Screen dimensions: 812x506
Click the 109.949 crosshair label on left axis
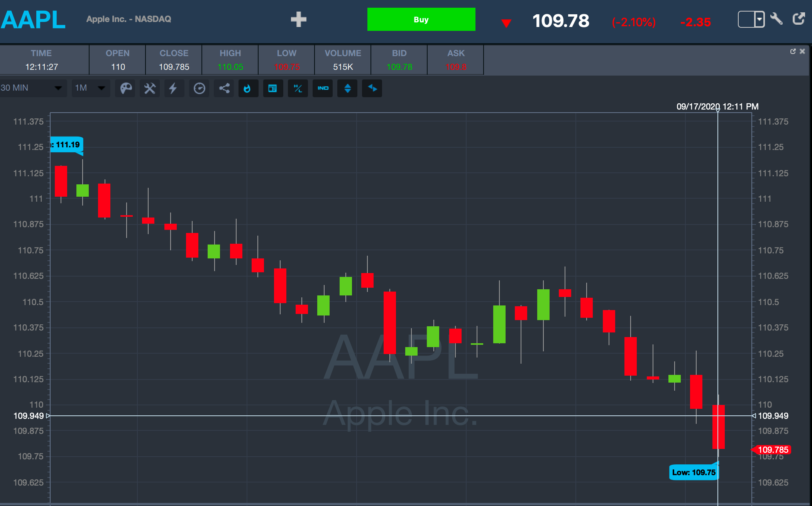[x=29, y=416]
